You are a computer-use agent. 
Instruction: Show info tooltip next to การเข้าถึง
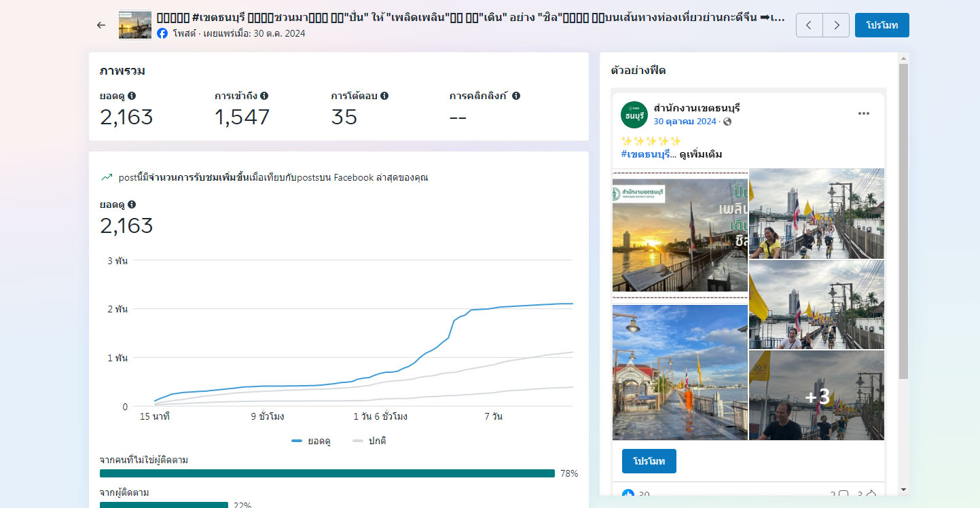point(264,96)
